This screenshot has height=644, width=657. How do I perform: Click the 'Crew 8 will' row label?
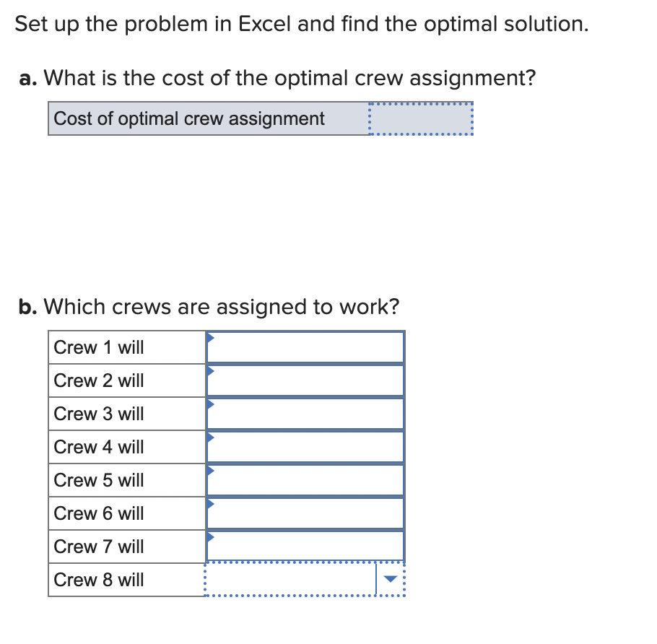click(x=98, y=580)
